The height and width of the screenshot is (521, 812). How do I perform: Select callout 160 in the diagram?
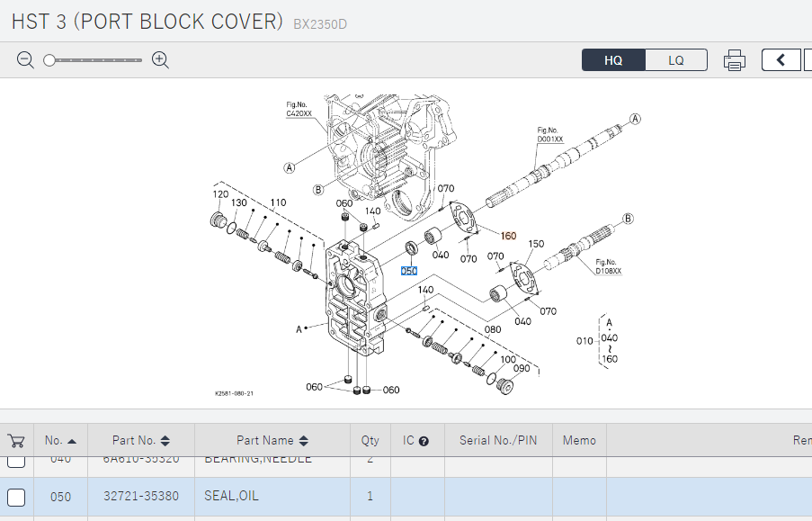tap(509, 236)
